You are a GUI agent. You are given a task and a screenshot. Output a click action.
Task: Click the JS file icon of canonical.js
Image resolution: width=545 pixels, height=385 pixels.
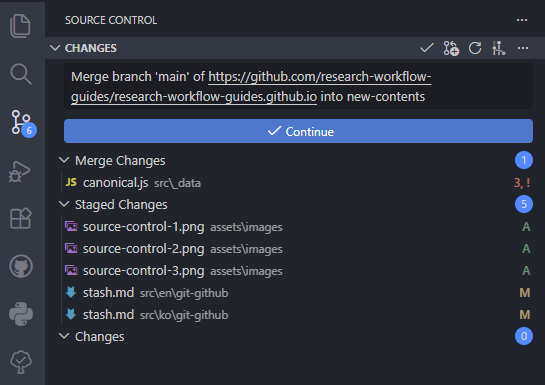pyautogui.click(x=71, y=182)
